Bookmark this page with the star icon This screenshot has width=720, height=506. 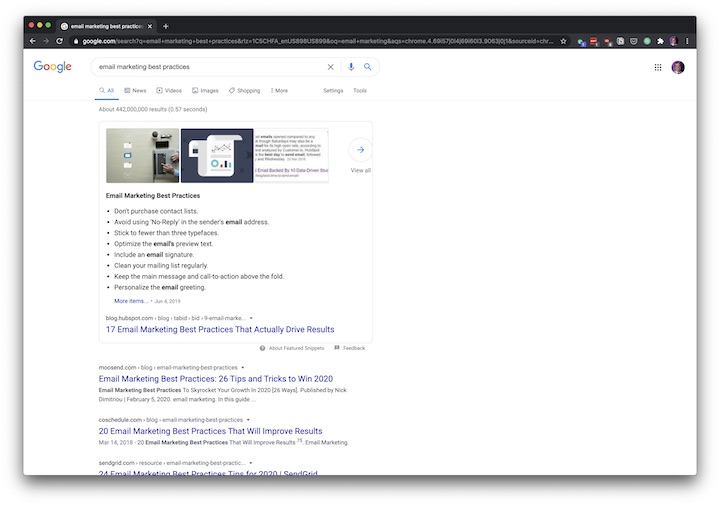pyautogui.click(x=564, y=41)
